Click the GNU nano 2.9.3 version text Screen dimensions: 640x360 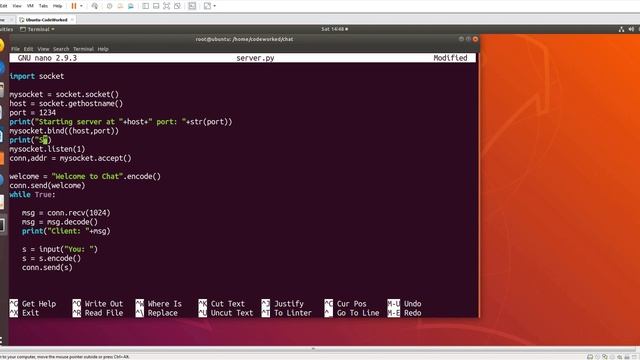click(x=47, y=58)
